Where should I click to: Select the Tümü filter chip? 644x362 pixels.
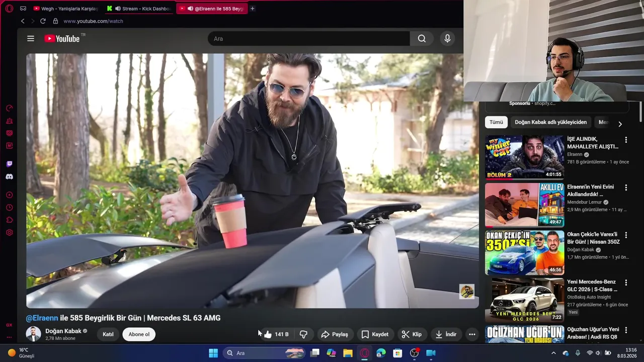496,122
